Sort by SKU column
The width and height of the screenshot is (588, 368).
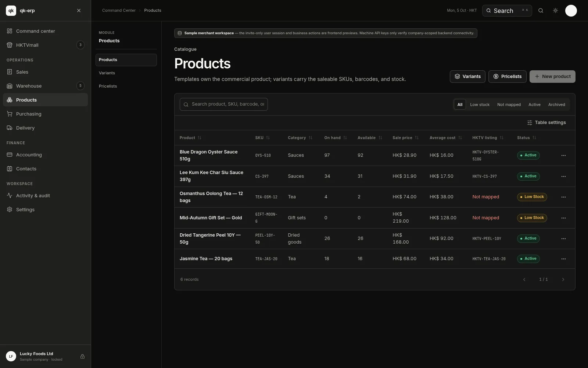(x=262, y=138)
